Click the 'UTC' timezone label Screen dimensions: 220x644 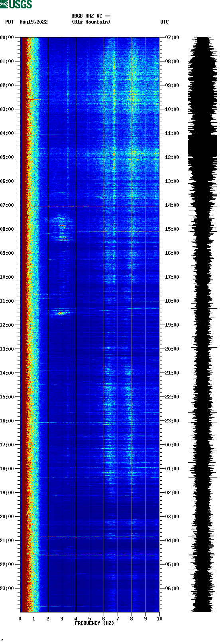165,22
